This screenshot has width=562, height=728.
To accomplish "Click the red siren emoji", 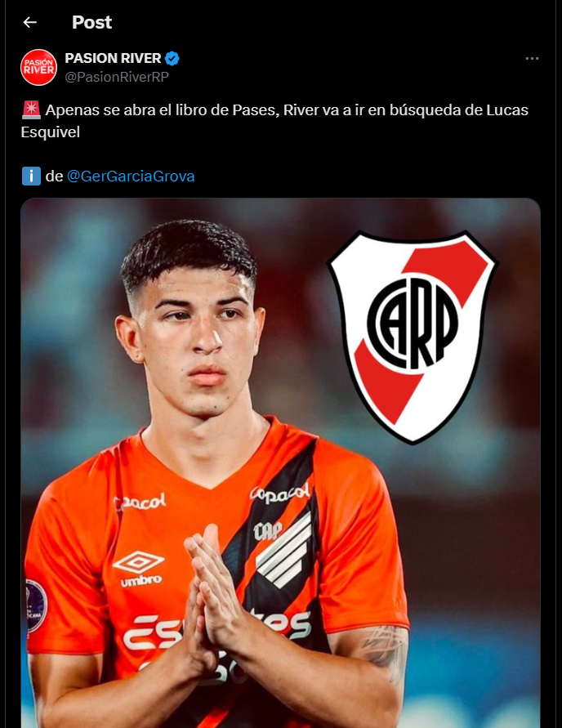I will point(32,110).
